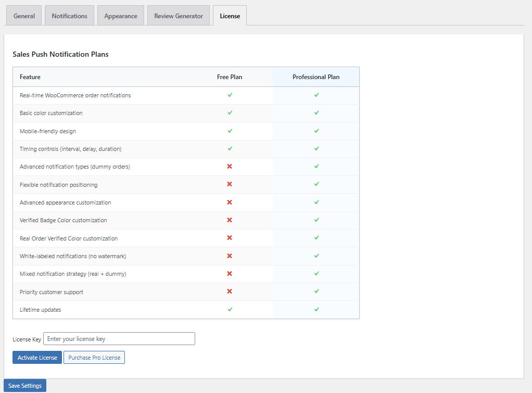Click the red cross for Advanced notification types
532x393 pixels.
point(230,167)
